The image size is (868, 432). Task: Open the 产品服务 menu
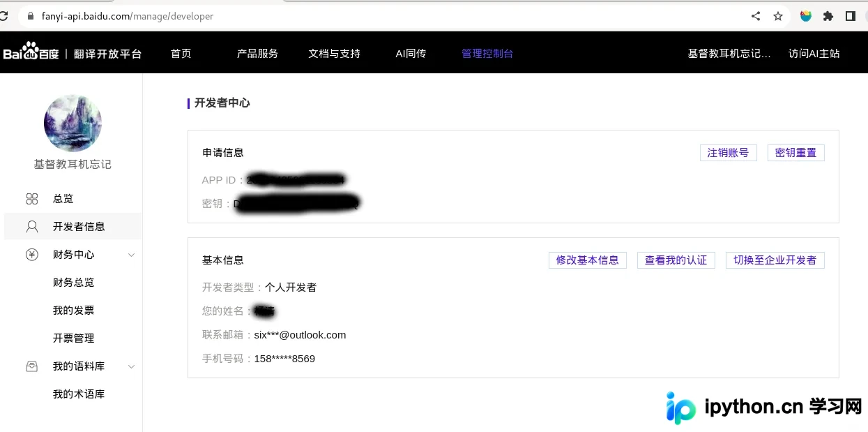257,53
